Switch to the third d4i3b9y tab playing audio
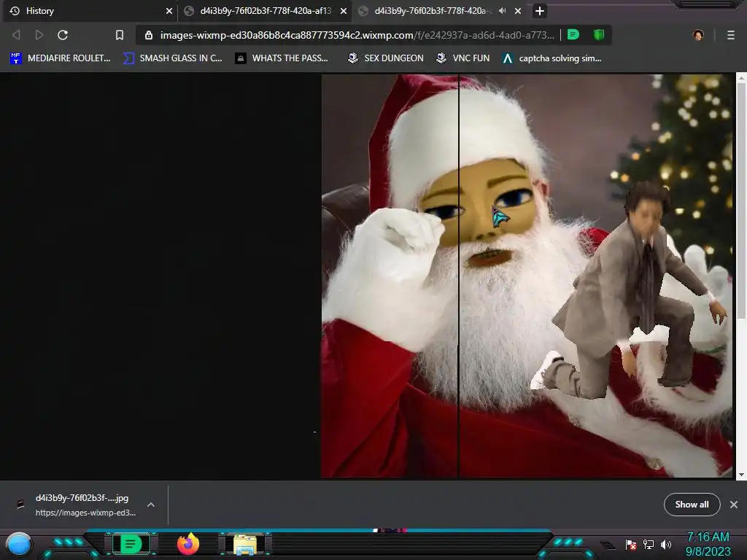The width and height of the screenshot is (747, 560). (x=438, y=11)
